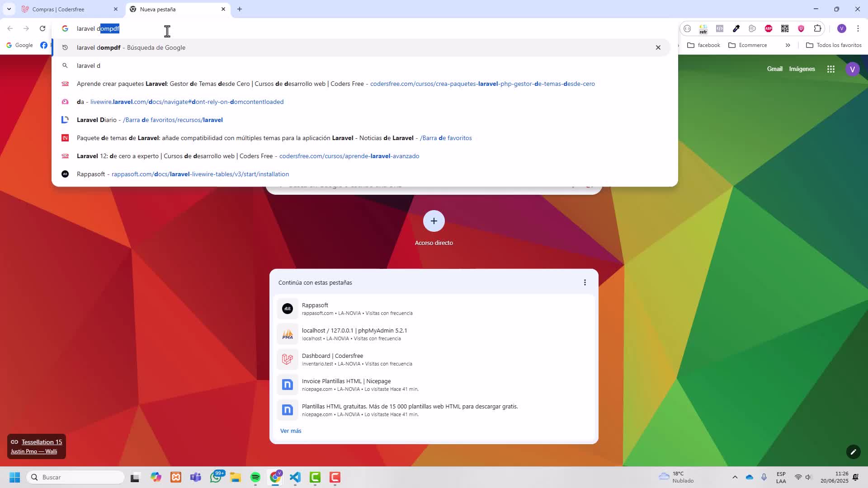Open the Google bookmark in favorites bar
This screenshot has width=868, height=488.
coord(19,45)
